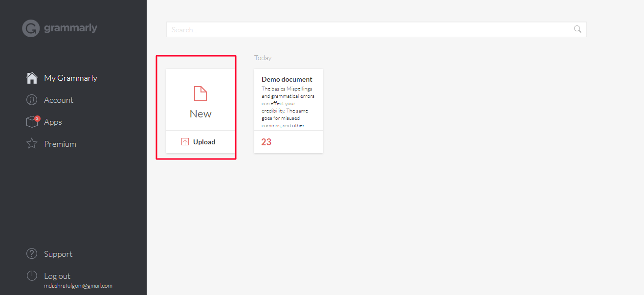Select Log out
The height and width of the screenshot is (295, 644).
(57, 276)
